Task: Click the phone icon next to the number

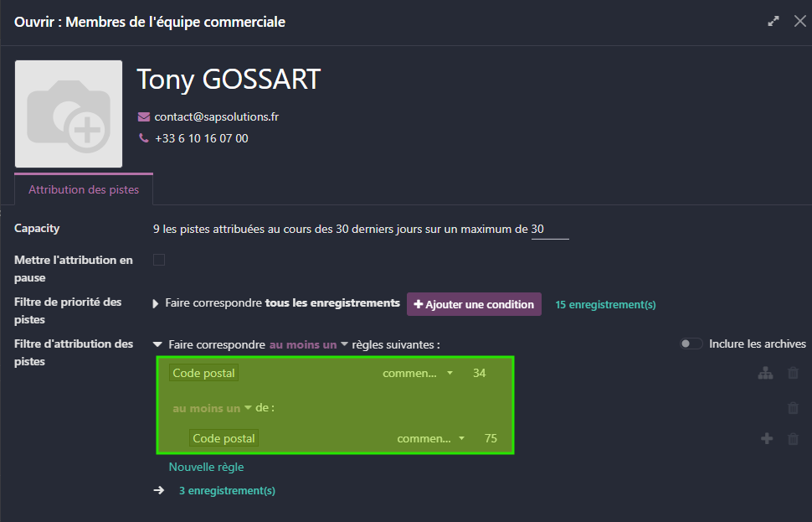Action: pyautogui.click(x=142, y=137)
